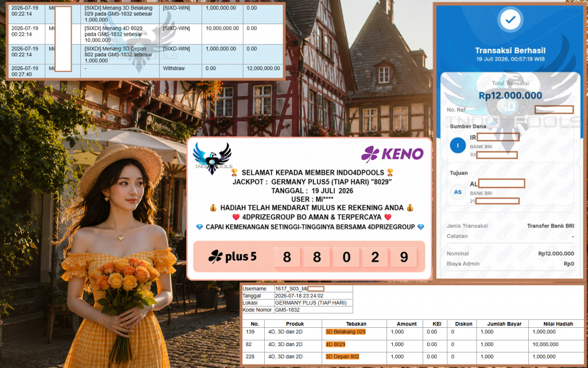The width and height of the screenshot is (588, 368).
Task: Click the "KEI" column header
Action: (436, 324)
